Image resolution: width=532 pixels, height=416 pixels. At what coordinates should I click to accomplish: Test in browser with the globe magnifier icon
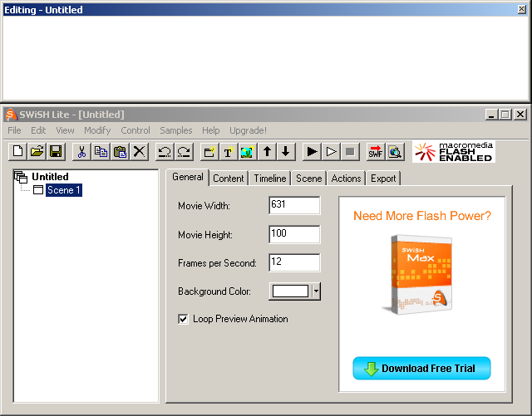[395, 151]
